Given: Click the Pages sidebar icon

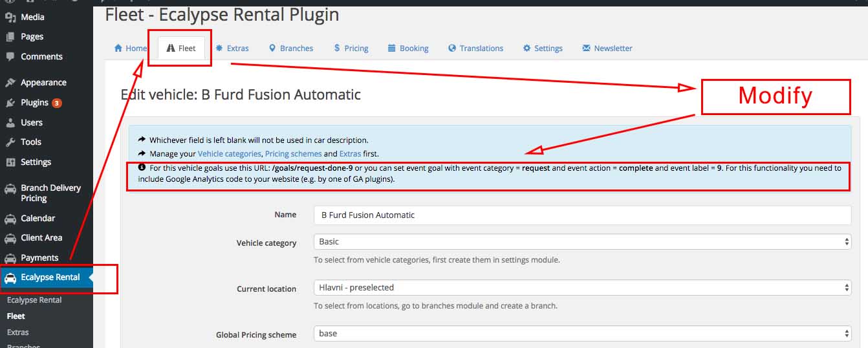Looking at the screenshot, I should coord(10,37).
